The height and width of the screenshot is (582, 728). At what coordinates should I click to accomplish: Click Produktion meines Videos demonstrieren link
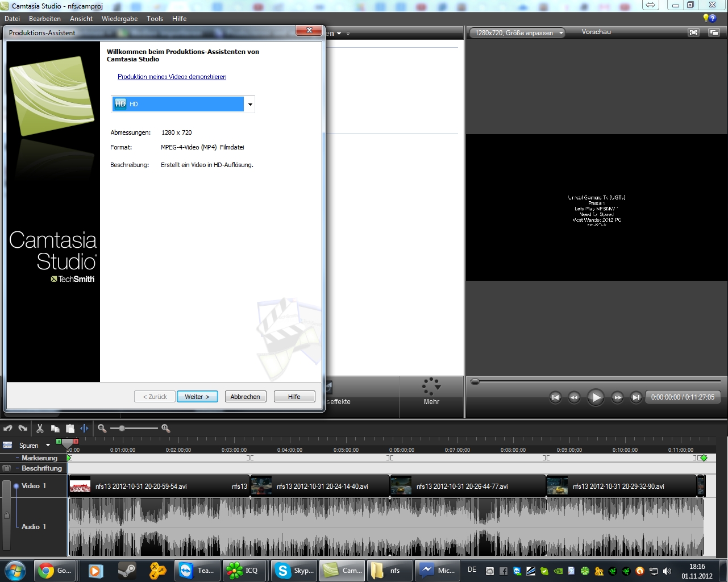coord(172,77)
